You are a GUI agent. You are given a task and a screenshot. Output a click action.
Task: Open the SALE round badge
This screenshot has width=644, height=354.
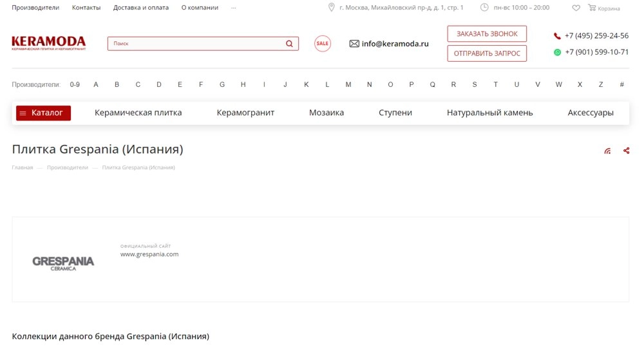pyautogui.click(x=323, y=44)
